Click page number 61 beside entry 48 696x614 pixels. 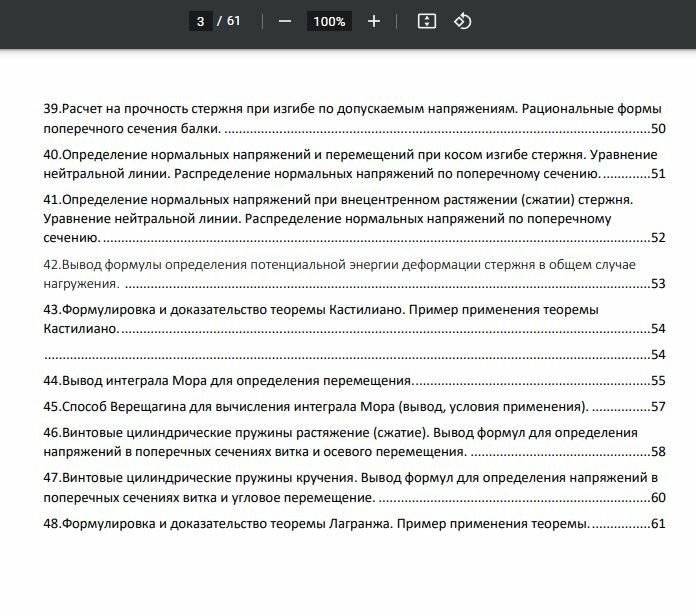tap(658, 523)
